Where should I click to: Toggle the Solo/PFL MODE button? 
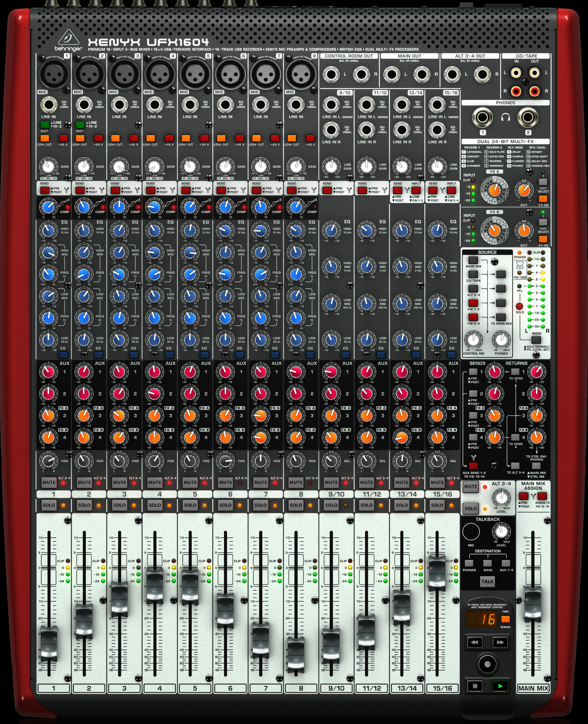click(x=536, y=340)
